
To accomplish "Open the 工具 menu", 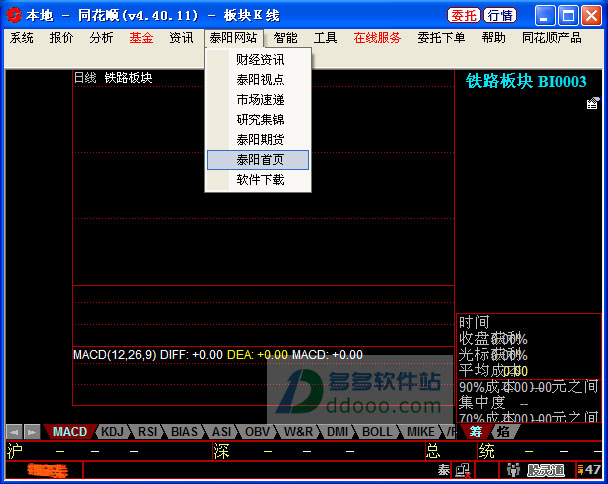I will (x=325, y=38).
